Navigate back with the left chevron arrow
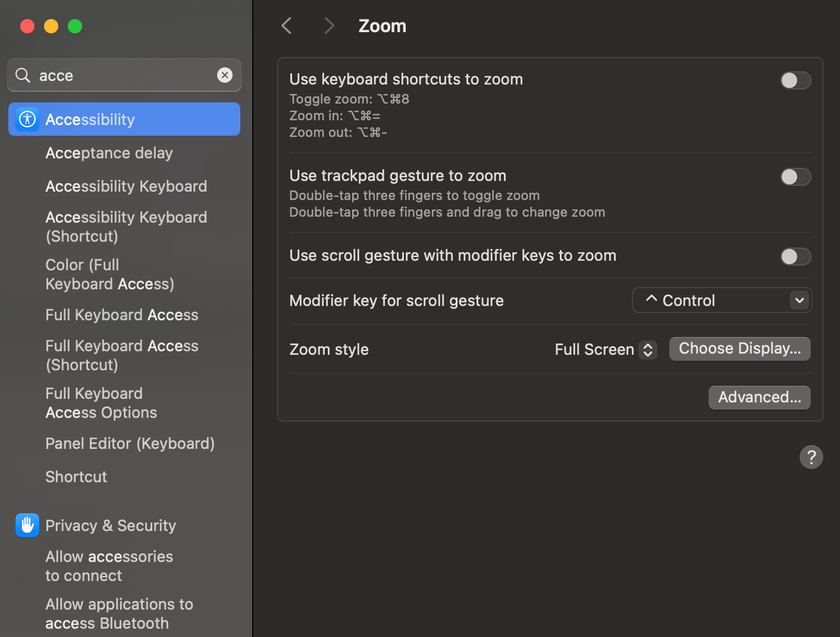 [x=286, y=25]
